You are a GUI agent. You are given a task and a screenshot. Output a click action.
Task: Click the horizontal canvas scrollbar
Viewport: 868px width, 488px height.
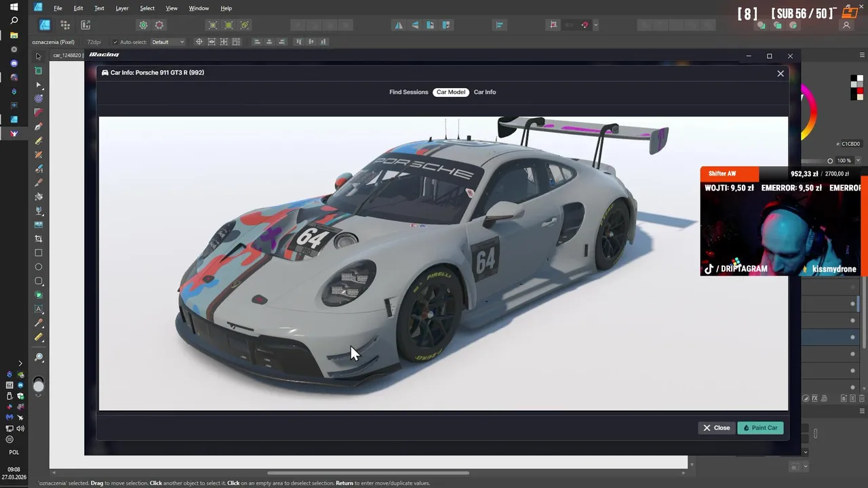coord(368,473)
